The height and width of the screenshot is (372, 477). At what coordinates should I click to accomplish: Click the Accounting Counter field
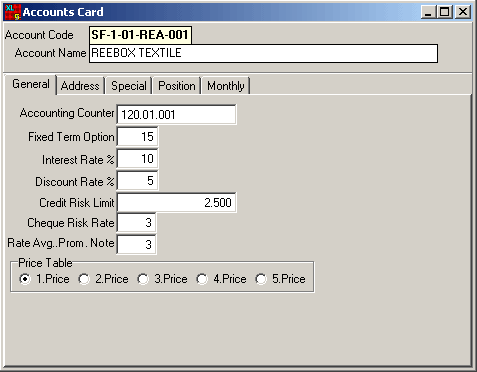176,115
